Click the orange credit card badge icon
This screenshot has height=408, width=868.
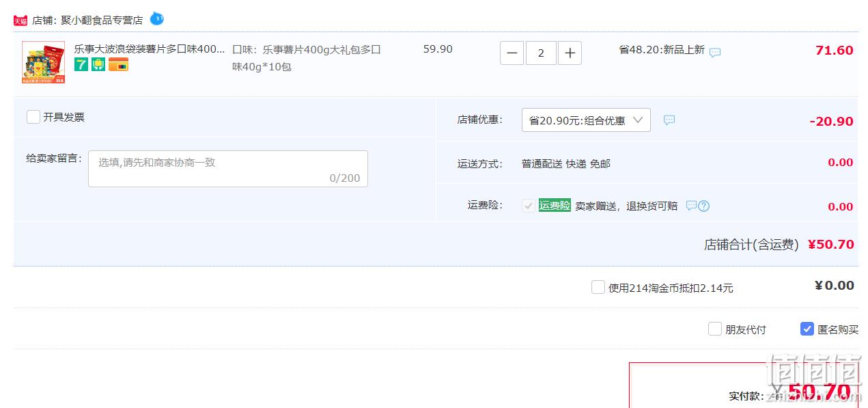(x=118, y=65)
